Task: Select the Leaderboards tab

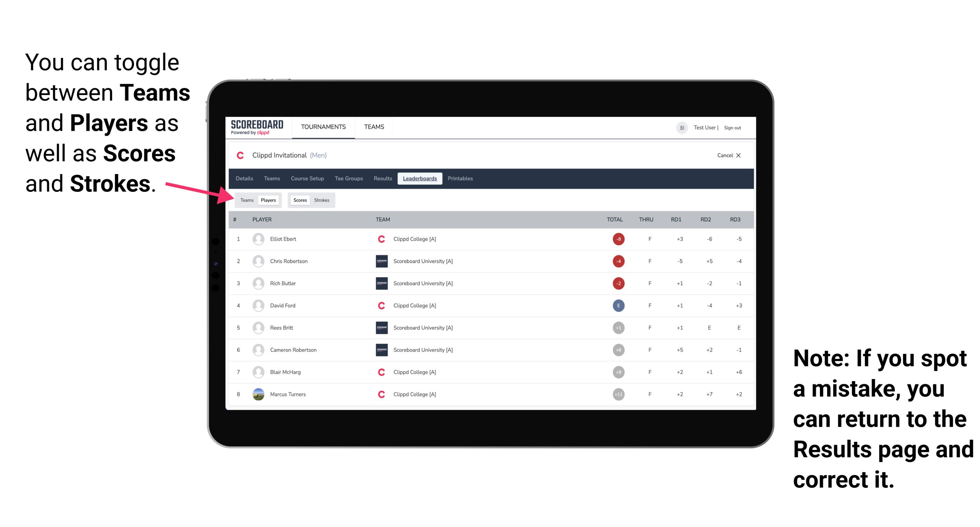Action: pyautogui.click(x=420, y=179)
